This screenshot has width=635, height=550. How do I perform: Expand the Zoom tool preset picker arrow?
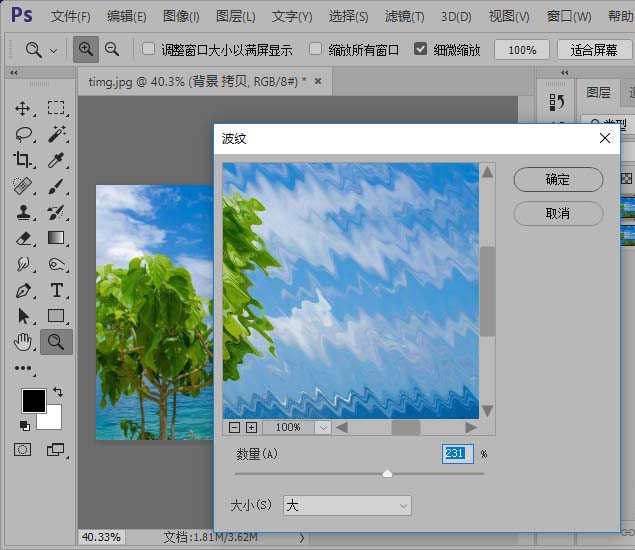tap(53, 50)
